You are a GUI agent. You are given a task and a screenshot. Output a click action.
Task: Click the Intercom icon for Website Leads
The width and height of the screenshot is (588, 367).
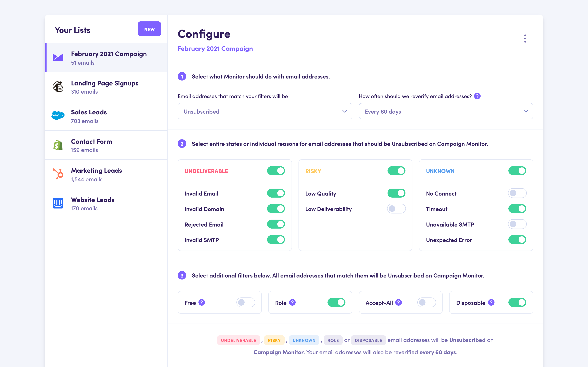coord(58,203)
